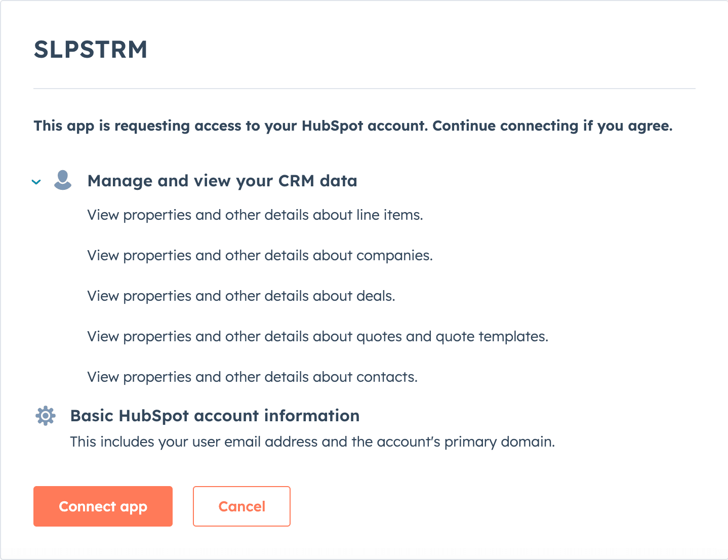728x560 pixels.
Task: Click the email address and primary domain description
Action: click(312, 442)
